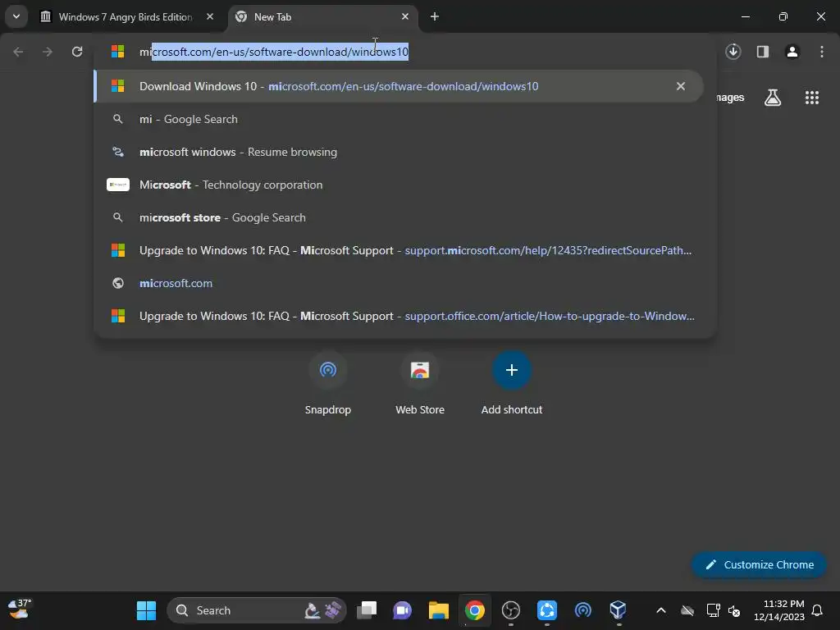This screenshot has height=630, width=840.
Task: Select 'microsoft store - Google Search' suggestion
Action: [399, 217]
